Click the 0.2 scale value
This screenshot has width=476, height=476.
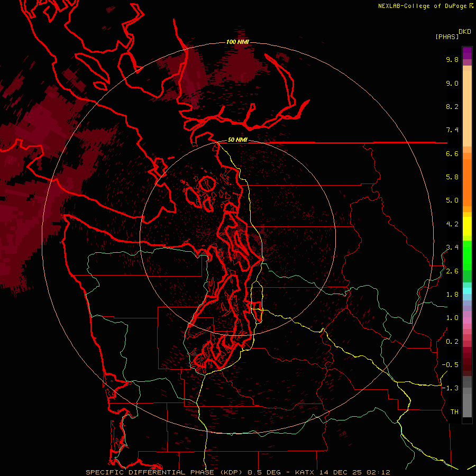coord(452,342)
